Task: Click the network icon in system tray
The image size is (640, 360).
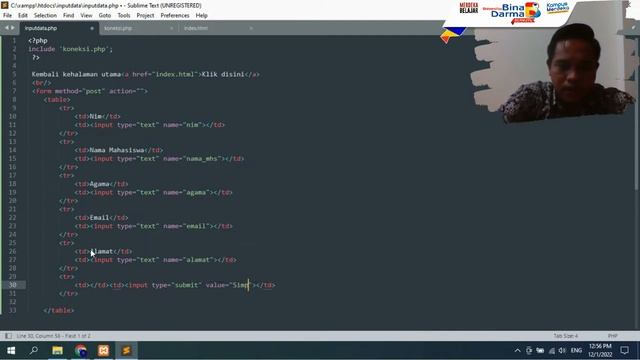Action: pos(551,351)
